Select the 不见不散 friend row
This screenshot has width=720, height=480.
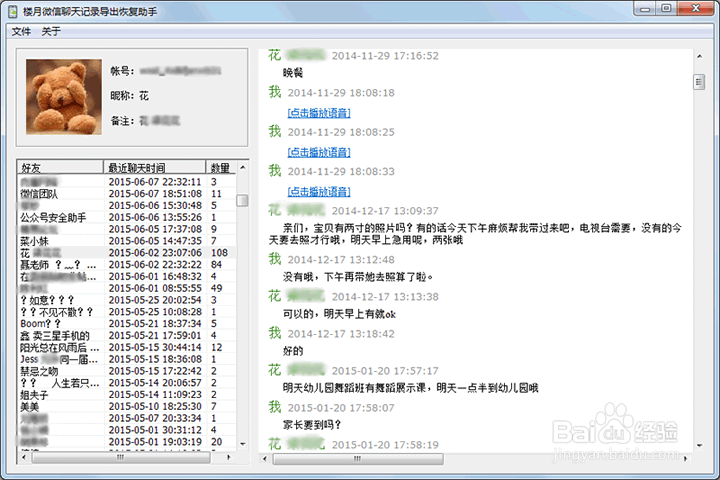pos(127,312)
